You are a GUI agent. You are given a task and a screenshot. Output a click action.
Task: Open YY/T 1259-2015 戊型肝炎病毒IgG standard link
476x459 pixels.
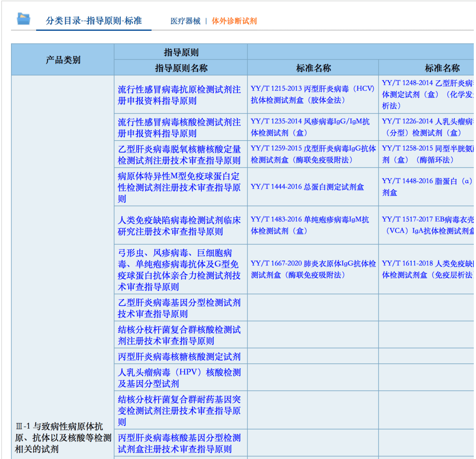[x=313, y=154]
